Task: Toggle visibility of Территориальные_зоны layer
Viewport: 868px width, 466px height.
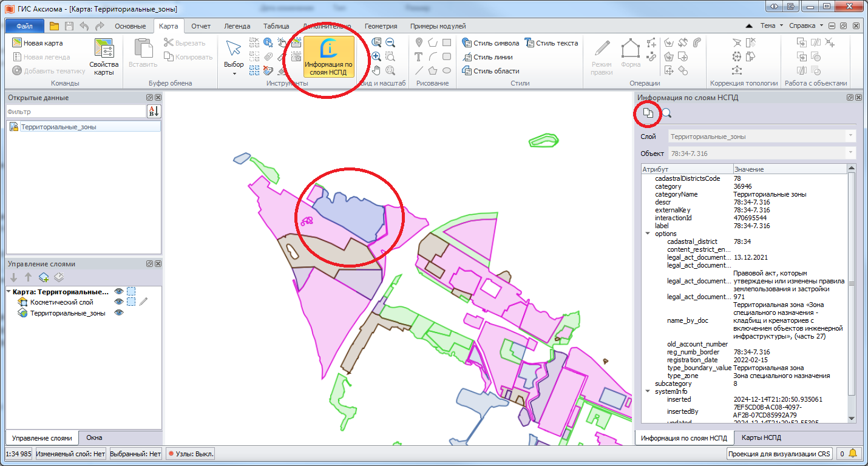Action: 119,313
